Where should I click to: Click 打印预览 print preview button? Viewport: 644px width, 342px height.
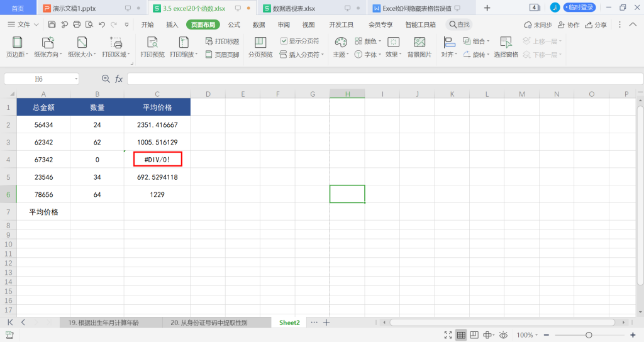[152, 47]
